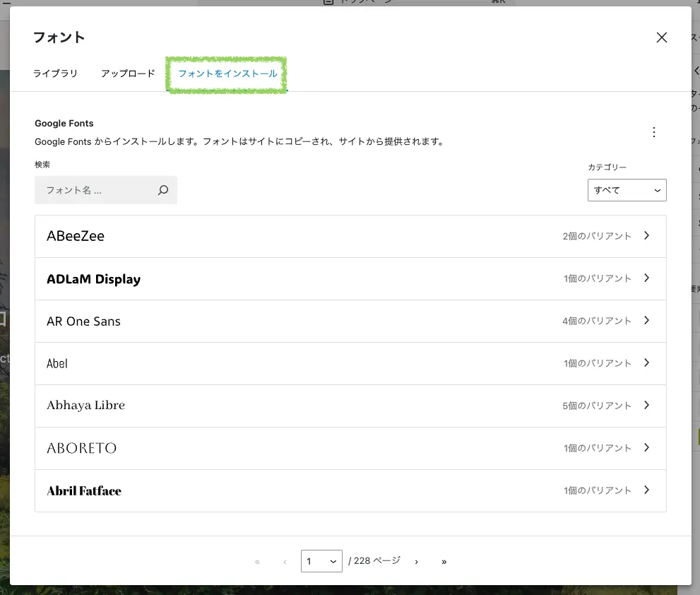Click into the フォント名 search field
The height and width of the screenshot is (595, 700).
[x=95, y=190]
